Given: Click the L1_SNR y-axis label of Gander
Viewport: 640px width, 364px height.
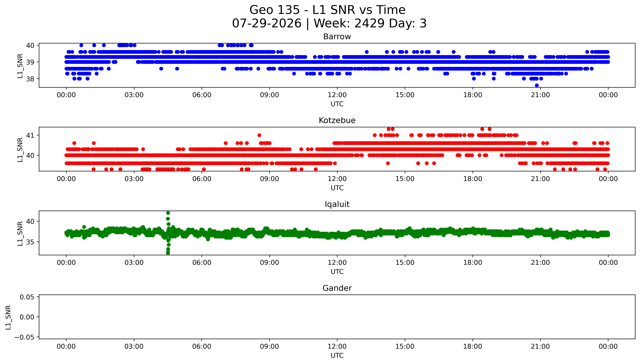Looking at the screenshot, I should (x=8, y=317).
